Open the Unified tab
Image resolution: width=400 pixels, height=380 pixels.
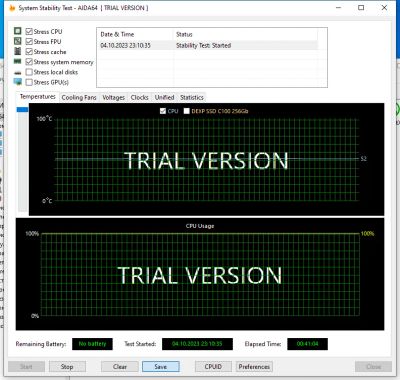[164, 97]
